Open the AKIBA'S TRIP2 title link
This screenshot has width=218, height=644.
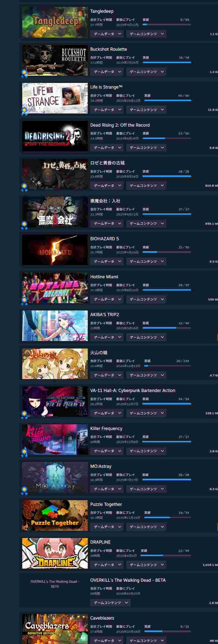105,314
